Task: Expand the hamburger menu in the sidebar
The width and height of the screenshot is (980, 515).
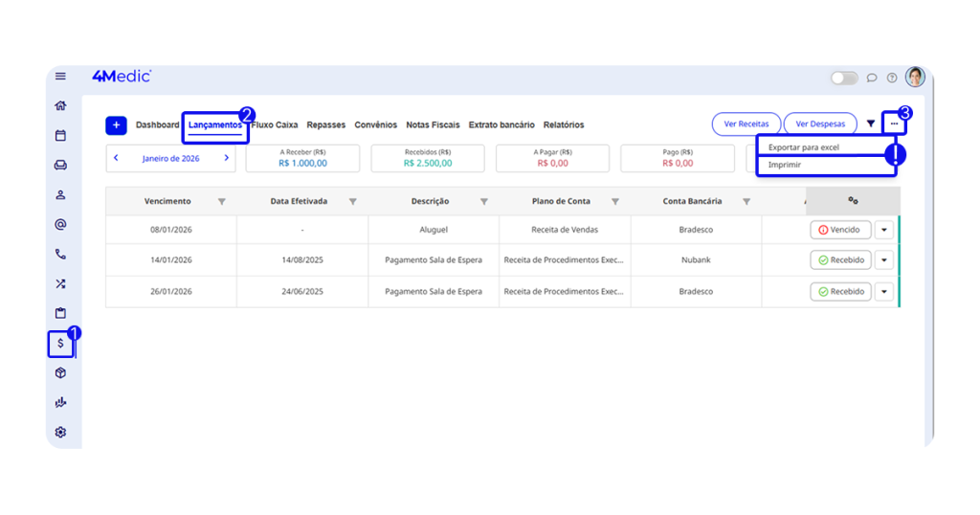Action: (x=60, y=77)
